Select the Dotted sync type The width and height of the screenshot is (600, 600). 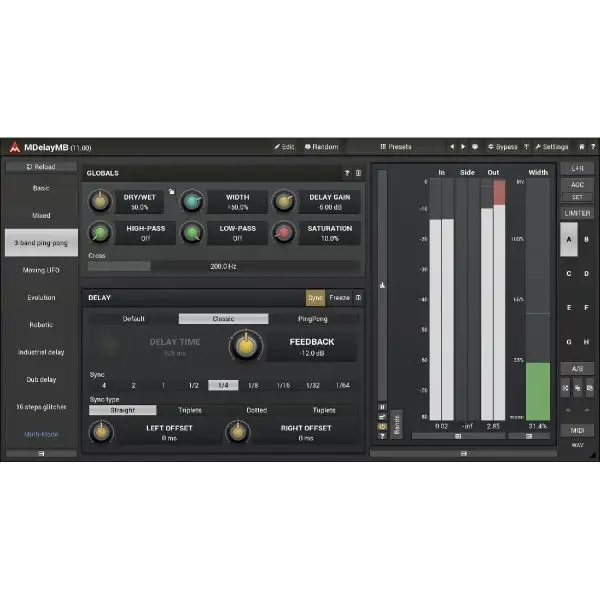click(x=255, y=410)
